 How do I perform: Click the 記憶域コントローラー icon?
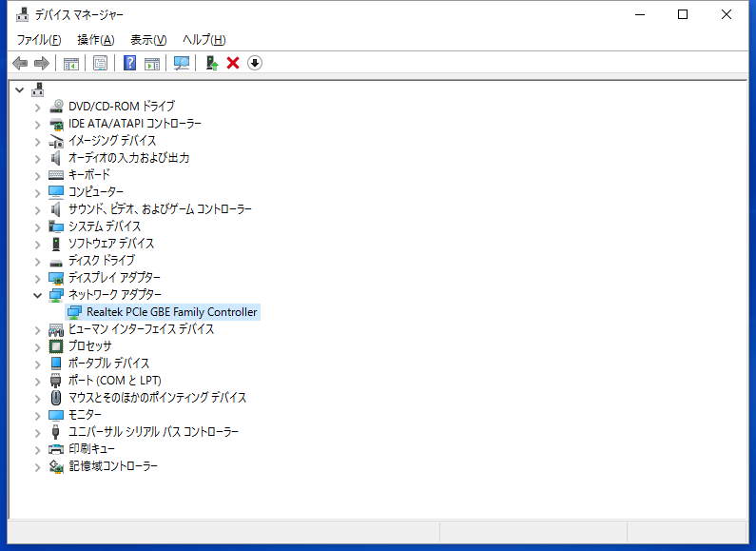56,466
